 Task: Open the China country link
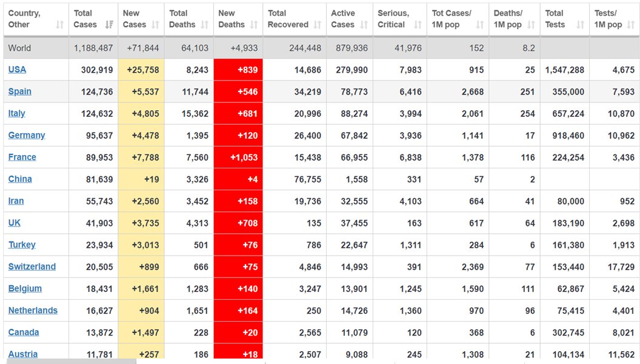point(20,179)
